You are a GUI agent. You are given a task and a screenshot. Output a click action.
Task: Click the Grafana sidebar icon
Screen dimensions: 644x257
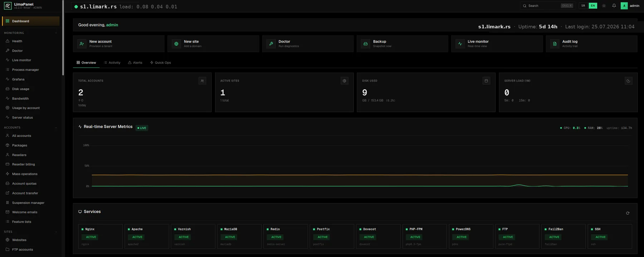(x=8, y=79)
